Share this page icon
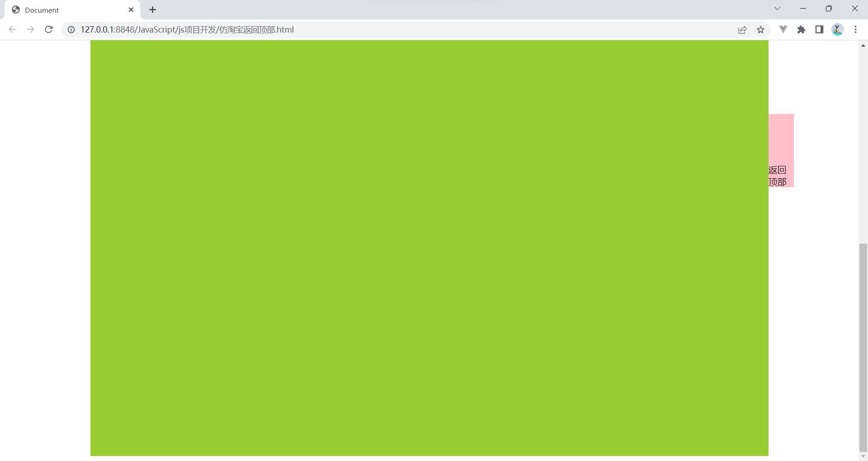This screenshot has width=868, height=461. [742, 29]
